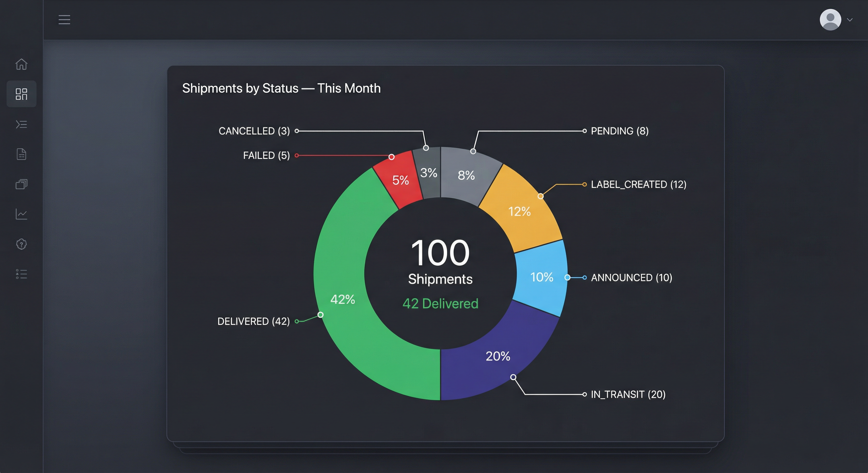Open the settings list icon at sidebar bottom
868x473 pixels.
point(21,274)
